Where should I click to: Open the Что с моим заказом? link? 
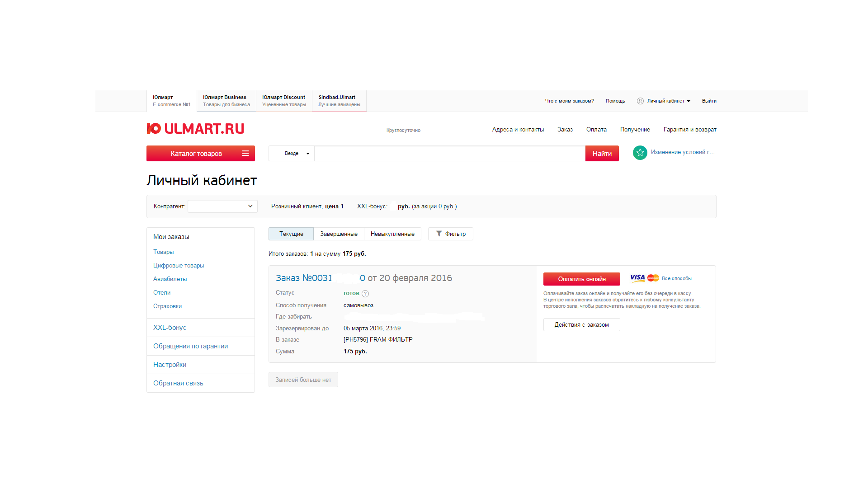[x=569, y=101]
